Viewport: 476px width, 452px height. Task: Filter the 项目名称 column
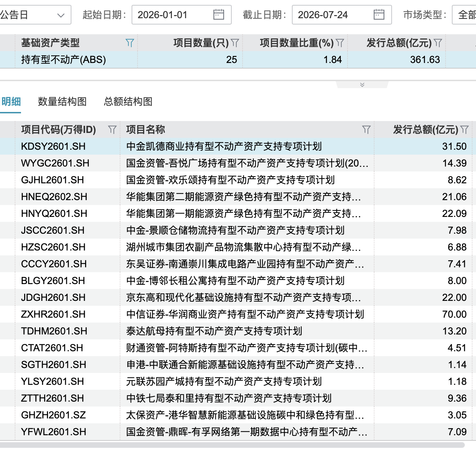click(x=366, y=130)
